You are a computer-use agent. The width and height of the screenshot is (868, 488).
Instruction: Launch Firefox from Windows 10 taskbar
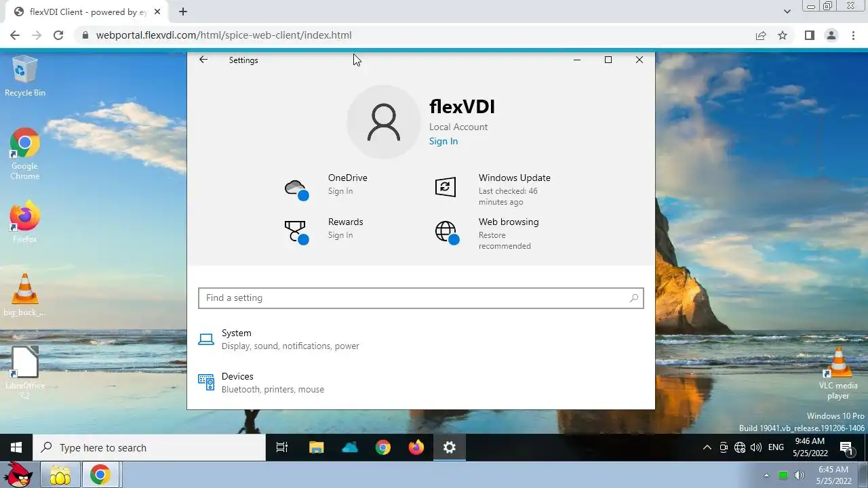pyautogui.click(x=416, y=447)
